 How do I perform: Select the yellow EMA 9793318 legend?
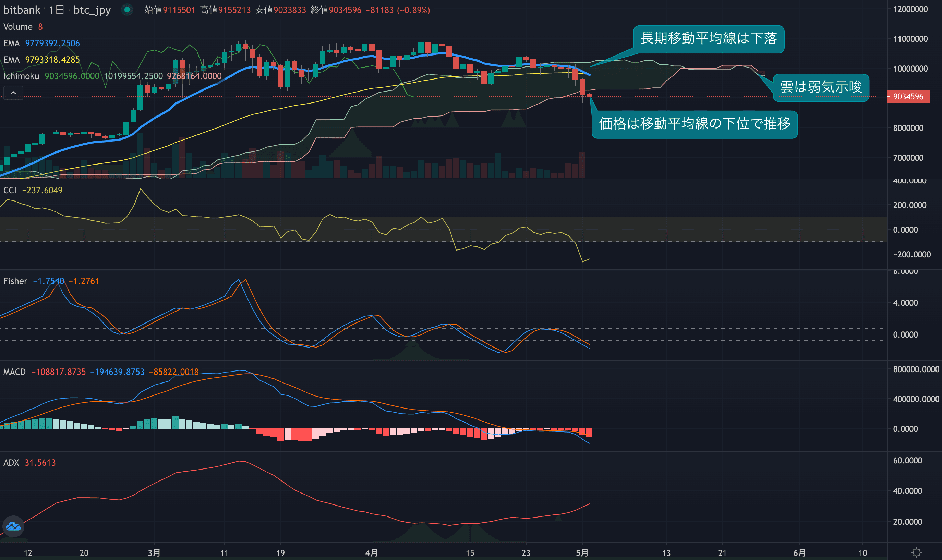41,60
